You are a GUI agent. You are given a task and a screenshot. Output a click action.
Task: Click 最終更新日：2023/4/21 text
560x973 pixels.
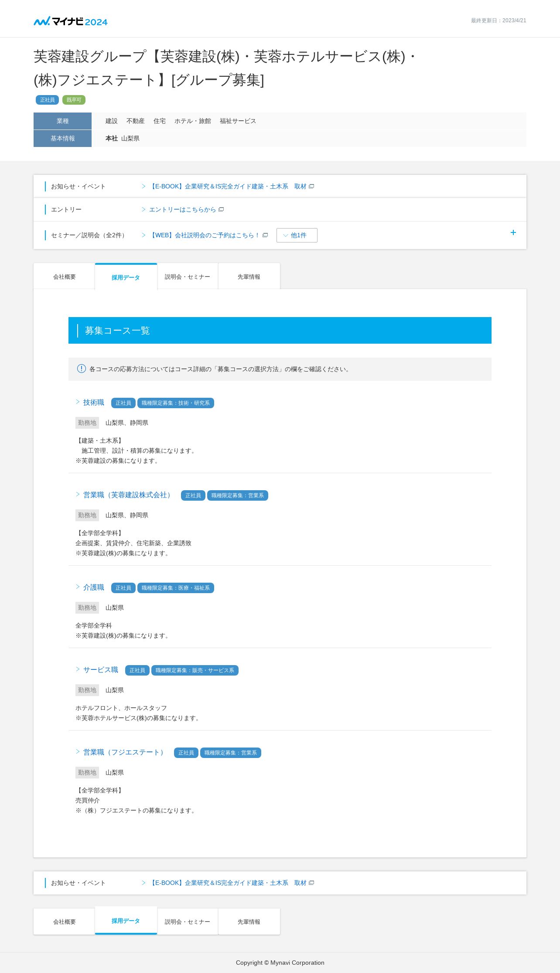[499, 20]
